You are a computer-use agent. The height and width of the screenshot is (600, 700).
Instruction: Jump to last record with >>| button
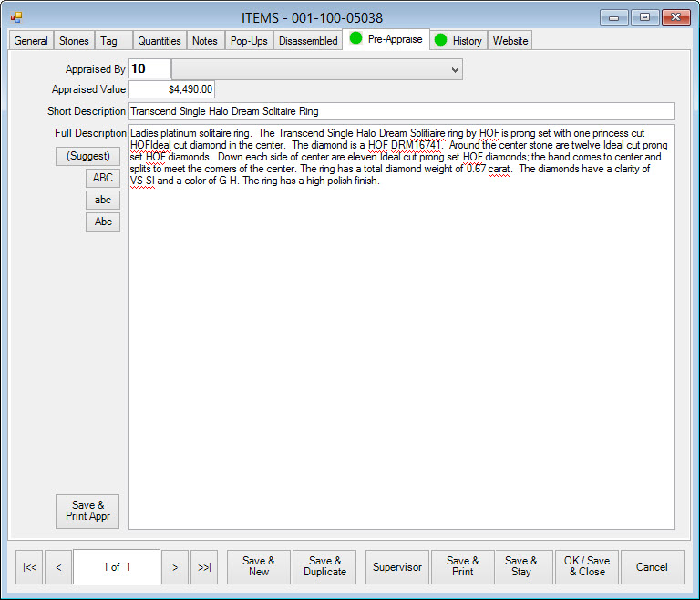(204, 567)
